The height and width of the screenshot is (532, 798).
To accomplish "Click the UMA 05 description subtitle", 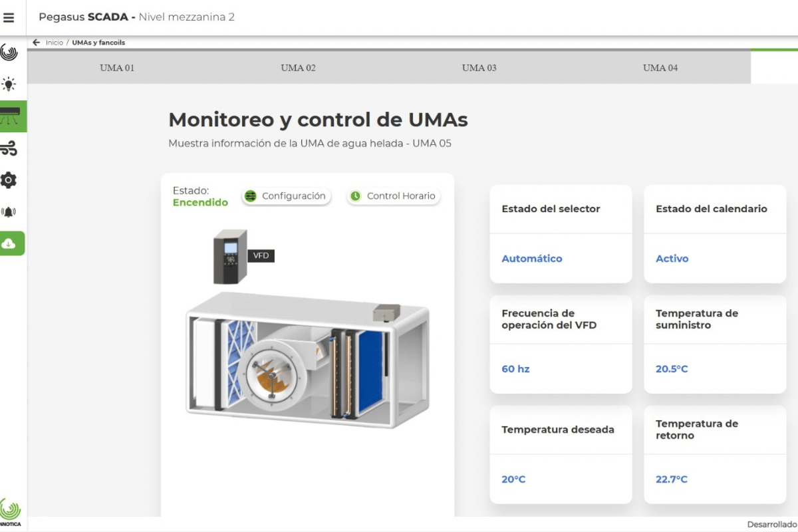I will (x=310, y=143).
